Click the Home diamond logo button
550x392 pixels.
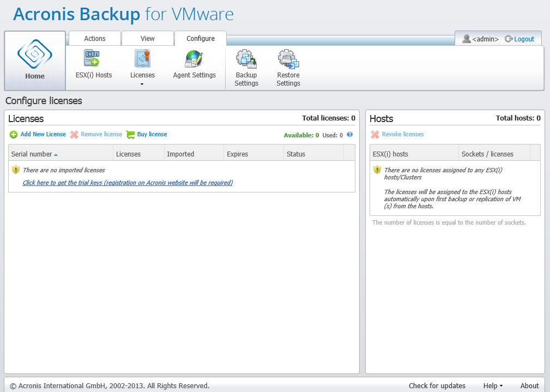pos(35,54)
